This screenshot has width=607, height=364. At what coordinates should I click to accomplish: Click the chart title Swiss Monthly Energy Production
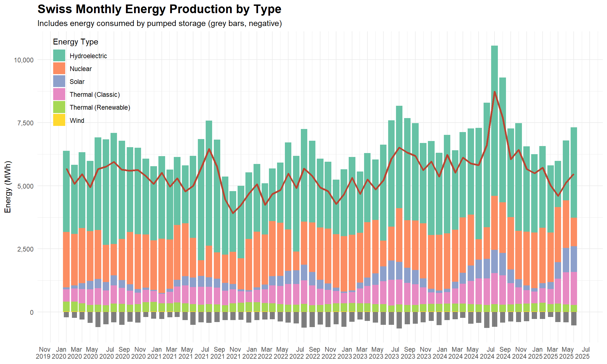pos(159,9)
